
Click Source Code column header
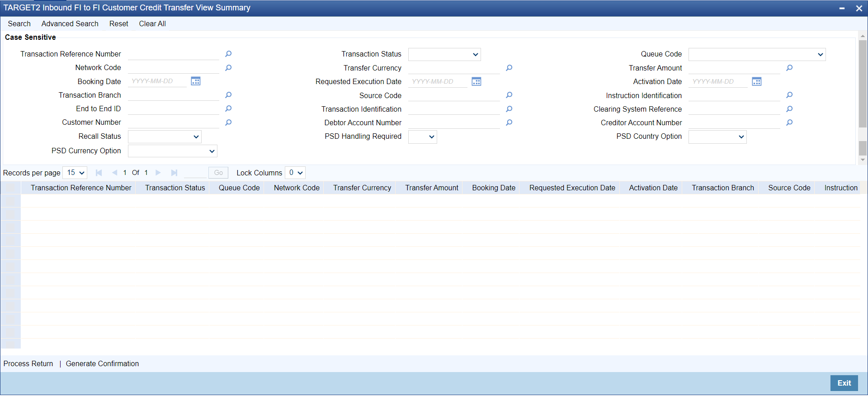pyautogui.click(x=789, y=188)
